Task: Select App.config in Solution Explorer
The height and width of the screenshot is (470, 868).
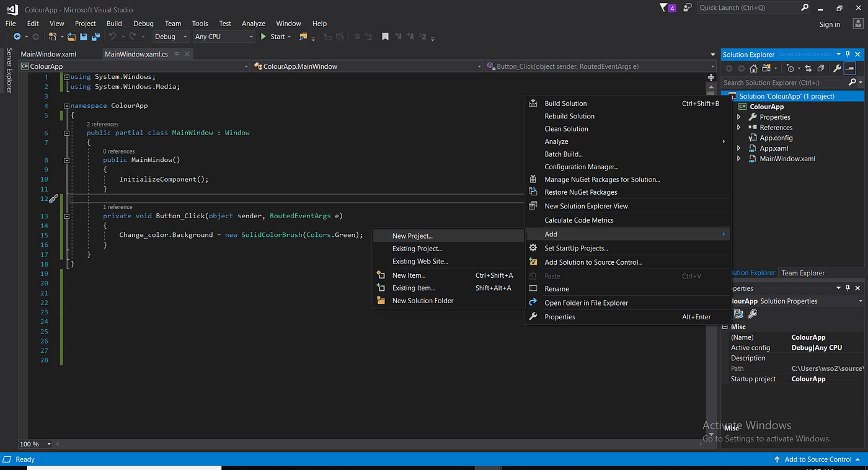Action: tap(776, 138)
